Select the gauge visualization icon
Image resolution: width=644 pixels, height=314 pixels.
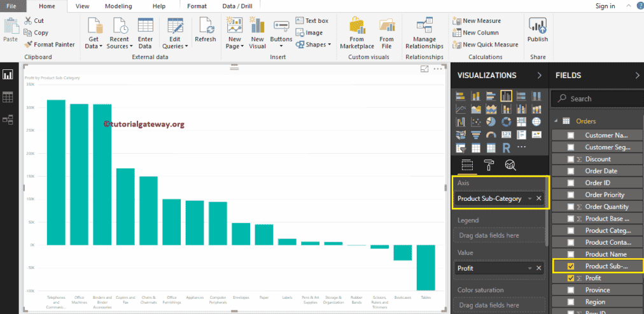[491, 135]
